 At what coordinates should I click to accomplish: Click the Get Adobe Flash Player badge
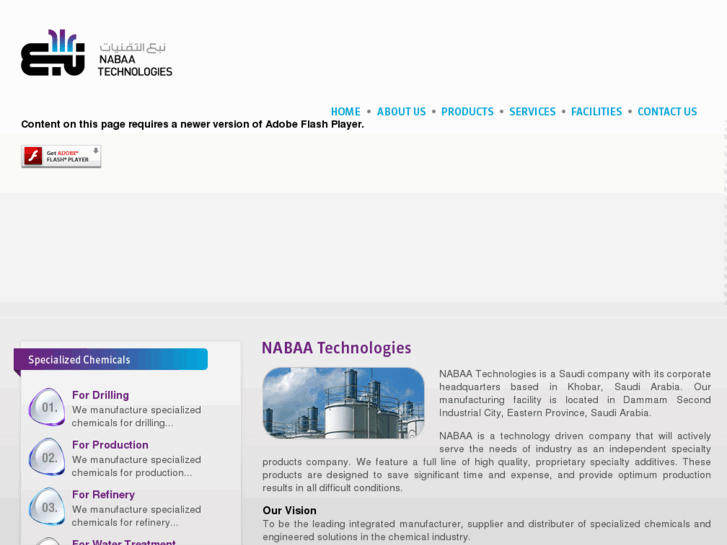[61, 156]
